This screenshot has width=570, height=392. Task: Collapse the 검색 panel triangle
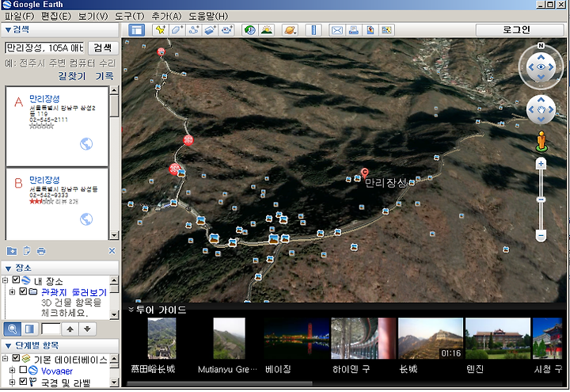(x=8, y=30)
